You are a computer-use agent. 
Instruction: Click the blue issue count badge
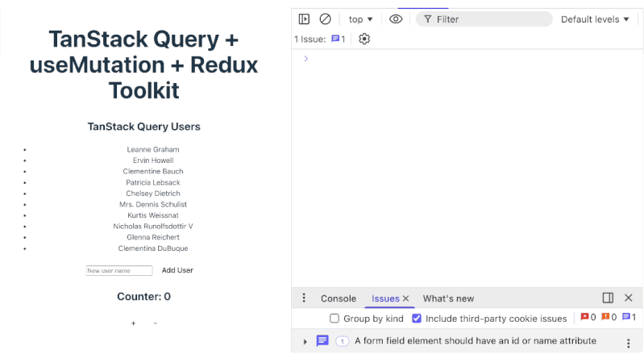(x=339, y=39)
